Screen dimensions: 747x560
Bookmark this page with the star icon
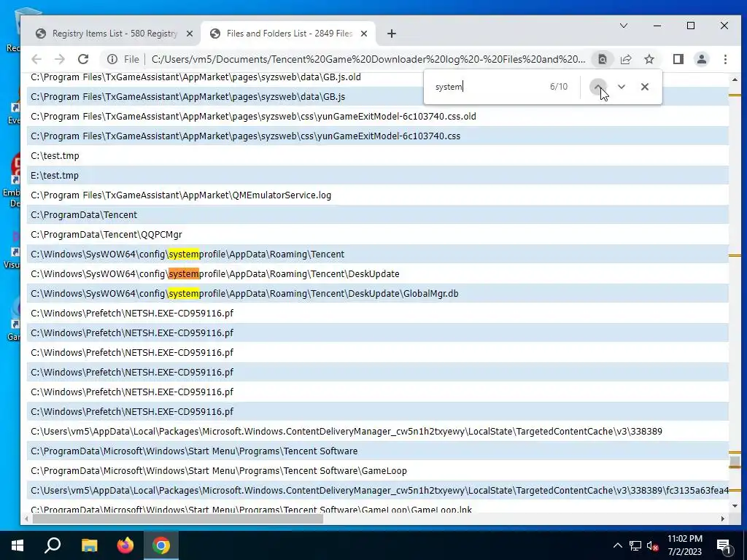point(649,59)
